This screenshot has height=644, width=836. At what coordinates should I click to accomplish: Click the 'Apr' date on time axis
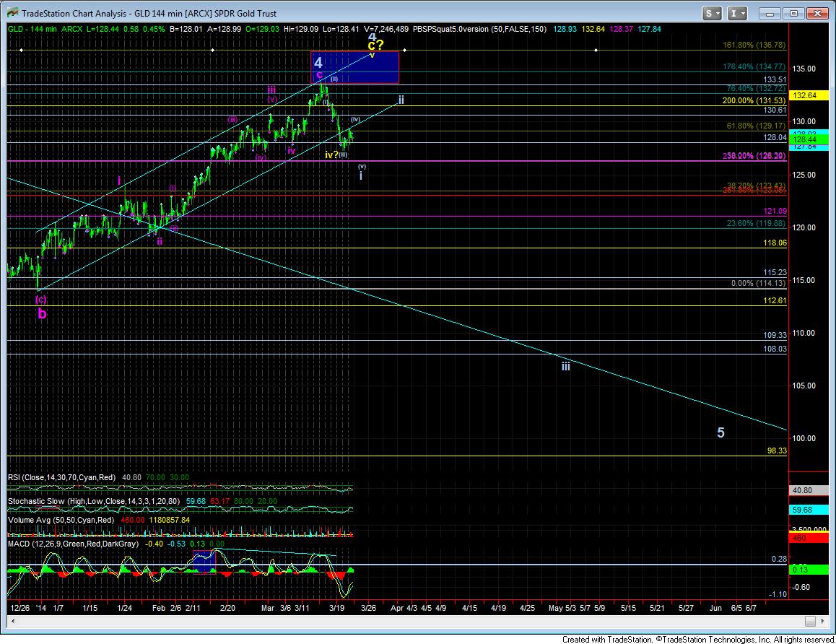pos(396,609)
